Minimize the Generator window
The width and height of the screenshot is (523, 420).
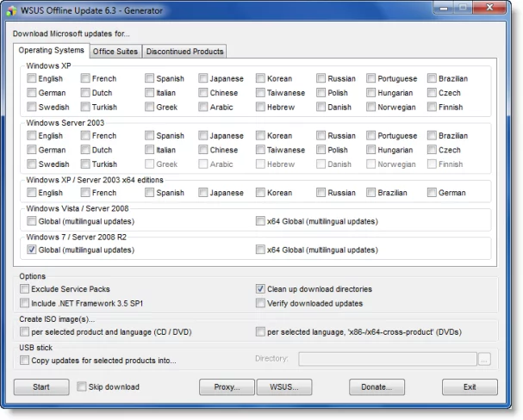pos(444,8)
